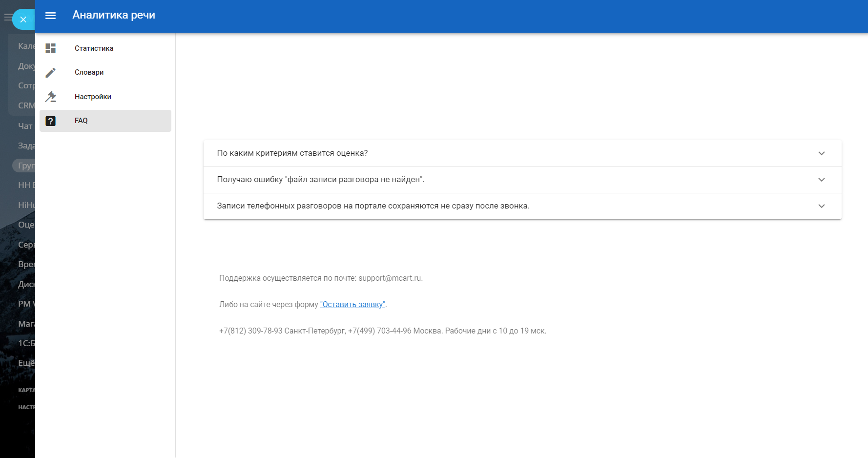Select the FAQ menu item
Image resolution: width=868 pixels, height=458 pixels.
click(105, 121)
